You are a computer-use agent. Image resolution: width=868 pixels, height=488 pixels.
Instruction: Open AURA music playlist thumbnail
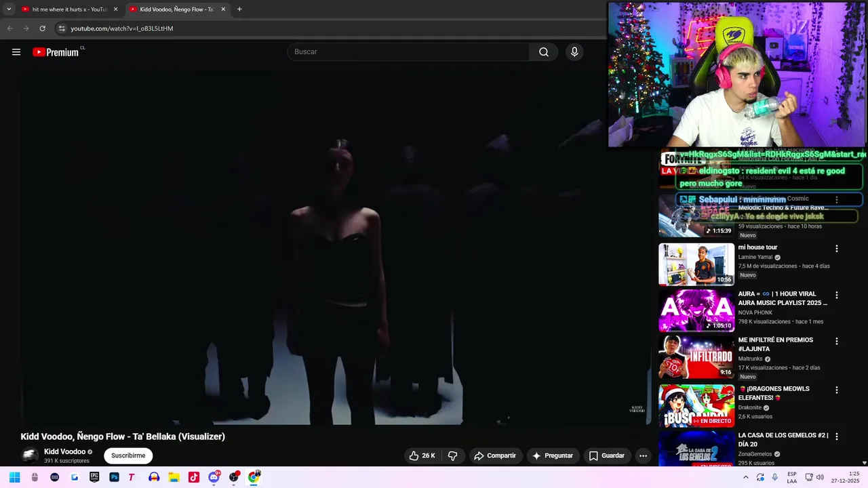[696, 311]
